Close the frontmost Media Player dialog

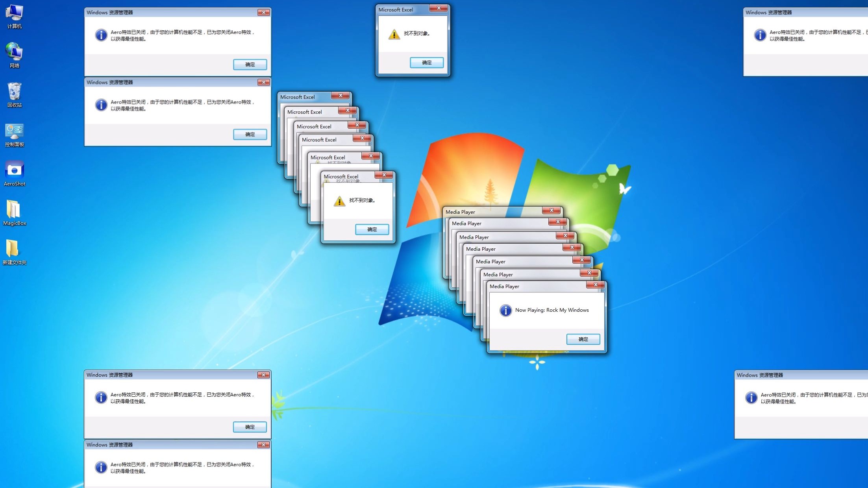click(596, 285)
